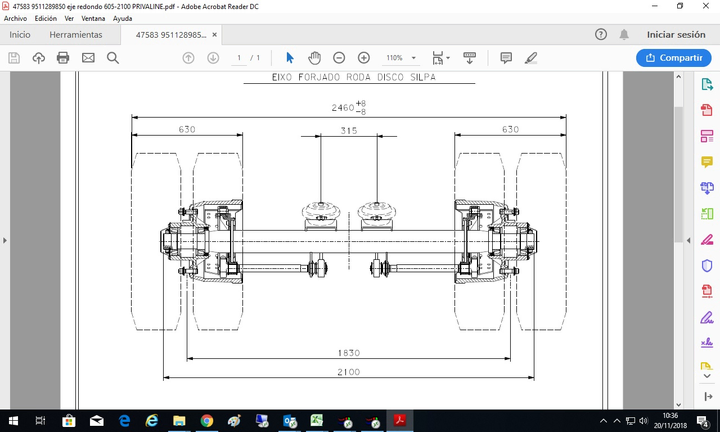This screenshot has height=432, width=720.
Task: Activate the arrow Selection tool
Action: pyautogui.click(x=290, y=58)
